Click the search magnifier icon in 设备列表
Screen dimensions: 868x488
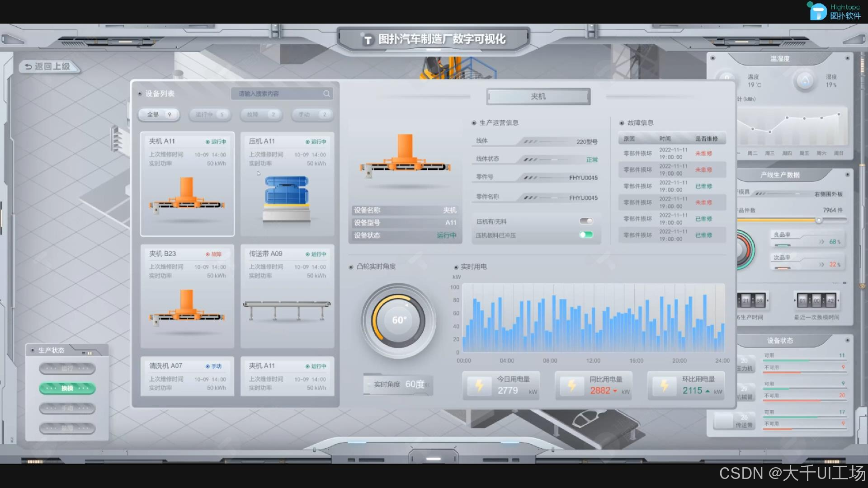click(x=326, y=94)
